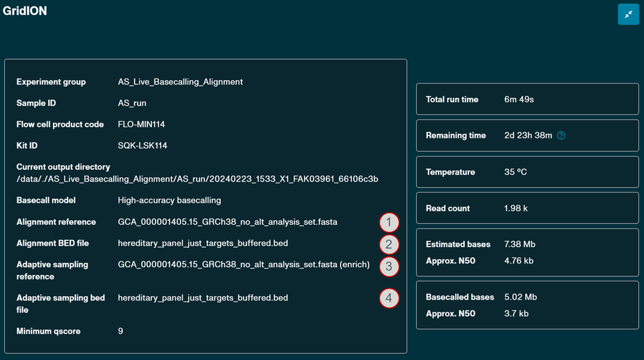
Task: Click the Experiment group label
Action: click(52, 82)
